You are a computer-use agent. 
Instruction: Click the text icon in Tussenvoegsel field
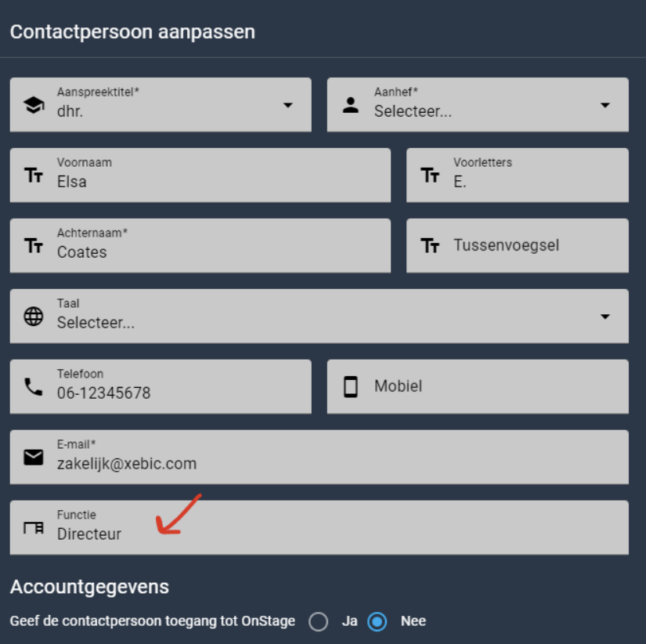430,246
